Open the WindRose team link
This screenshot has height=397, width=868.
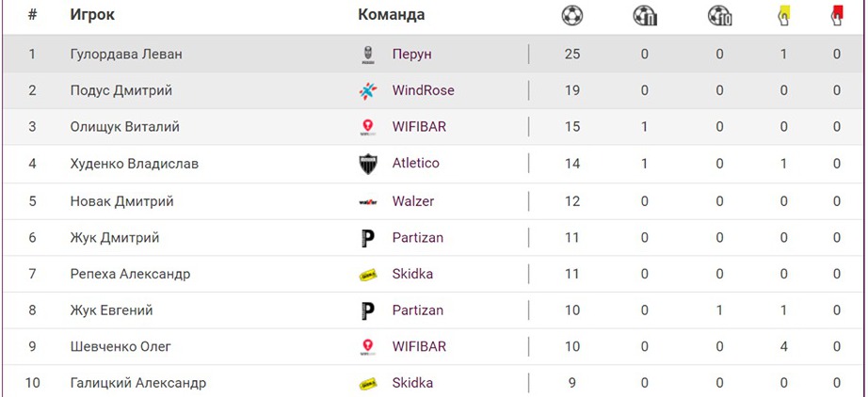[423, 91]
